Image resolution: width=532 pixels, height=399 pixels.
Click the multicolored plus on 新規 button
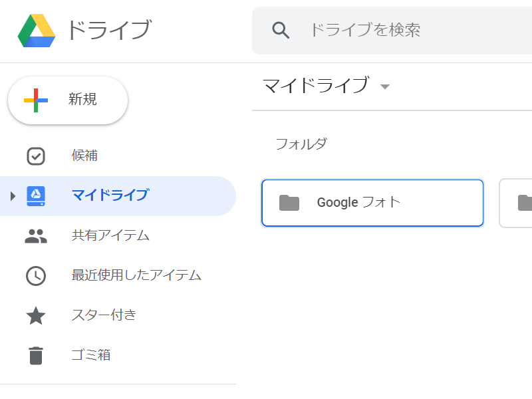click(x=37, y=100)
